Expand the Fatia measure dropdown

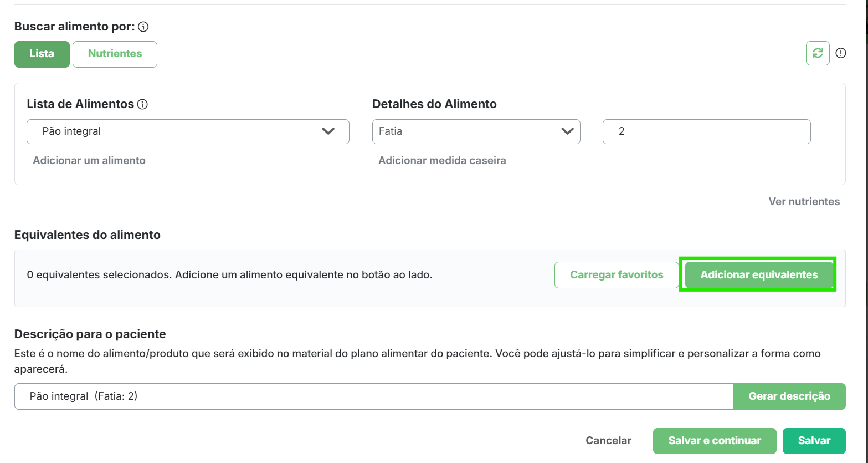[476, 131]
